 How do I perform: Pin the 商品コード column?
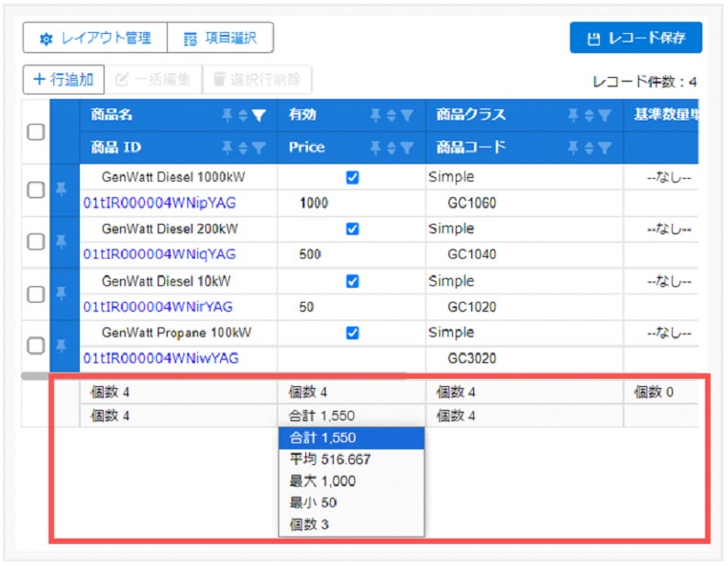tap(573, 148)
